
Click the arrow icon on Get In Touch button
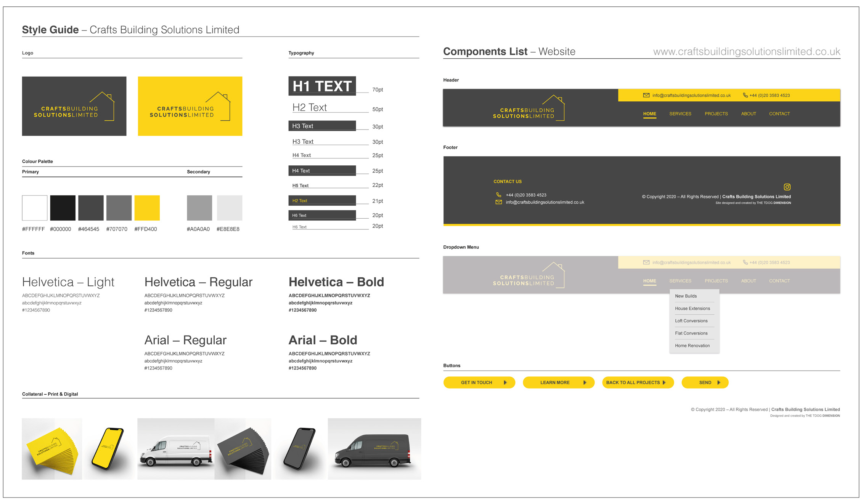tap(505, 382)
